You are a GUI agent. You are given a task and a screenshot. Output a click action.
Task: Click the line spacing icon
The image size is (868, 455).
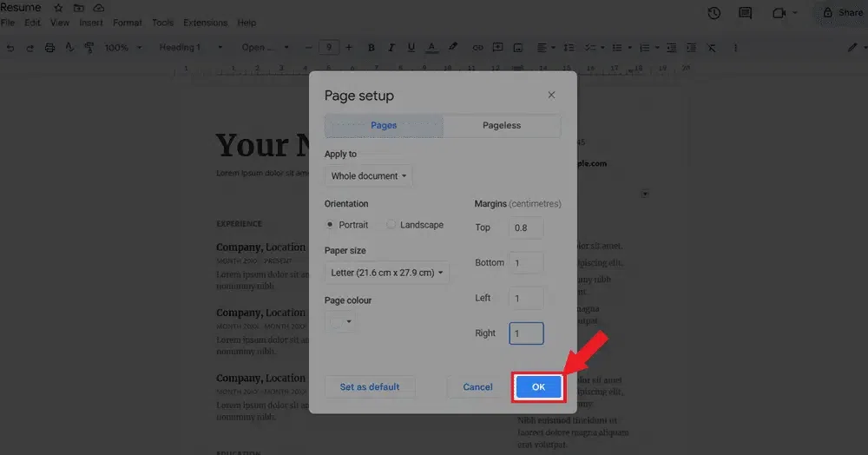[x=569, y=48]
